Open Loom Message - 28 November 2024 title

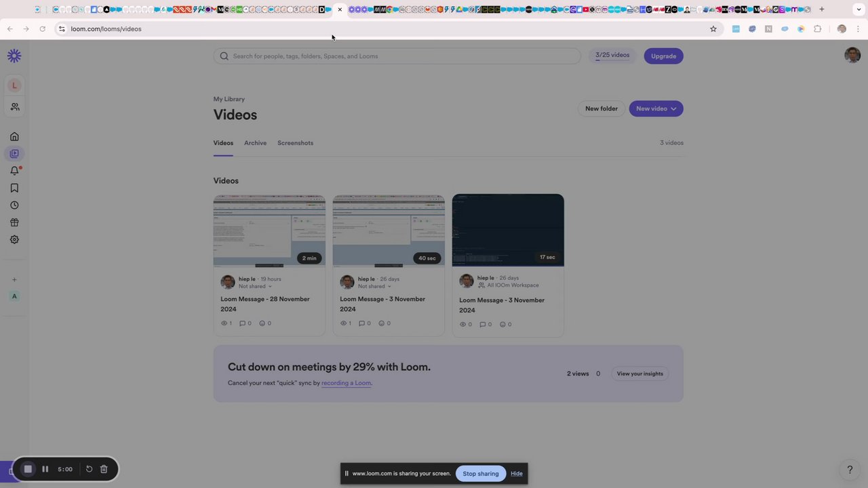click(265, 304)
